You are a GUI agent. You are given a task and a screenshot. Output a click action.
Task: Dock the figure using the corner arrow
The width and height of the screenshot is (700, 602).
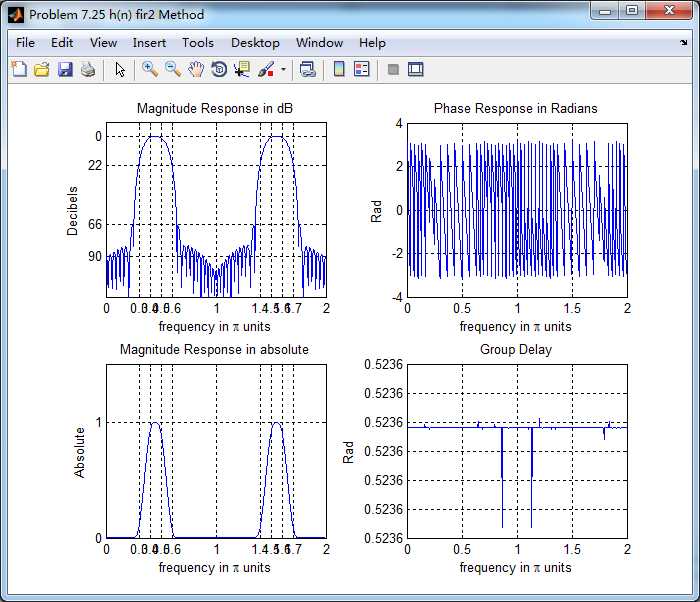[683, 43]
